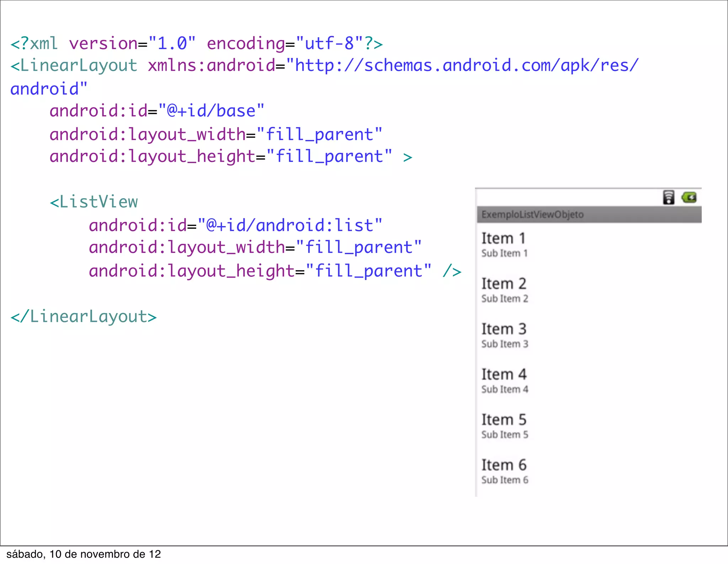Click the ExemploListViewObjeto title bar
The width and height of the screenshot is (728, 564).
pyautogui.click(x=589, y=215)
